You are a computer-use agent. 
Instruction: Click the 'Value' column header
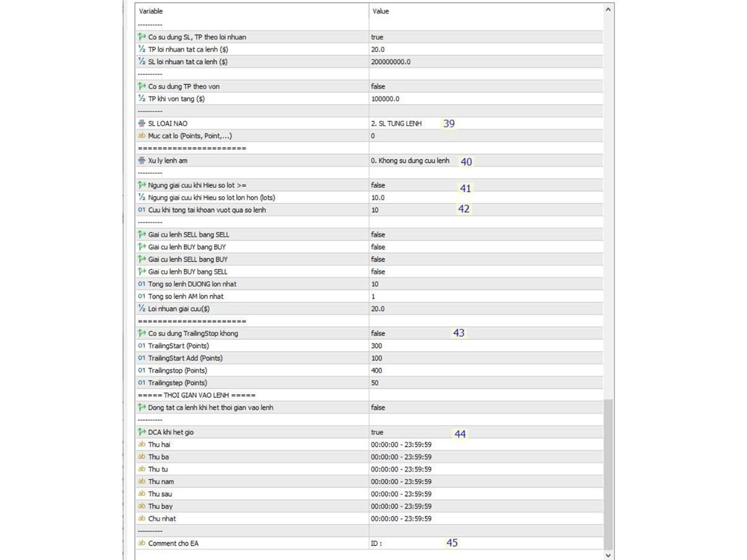(x=380, y=11)
